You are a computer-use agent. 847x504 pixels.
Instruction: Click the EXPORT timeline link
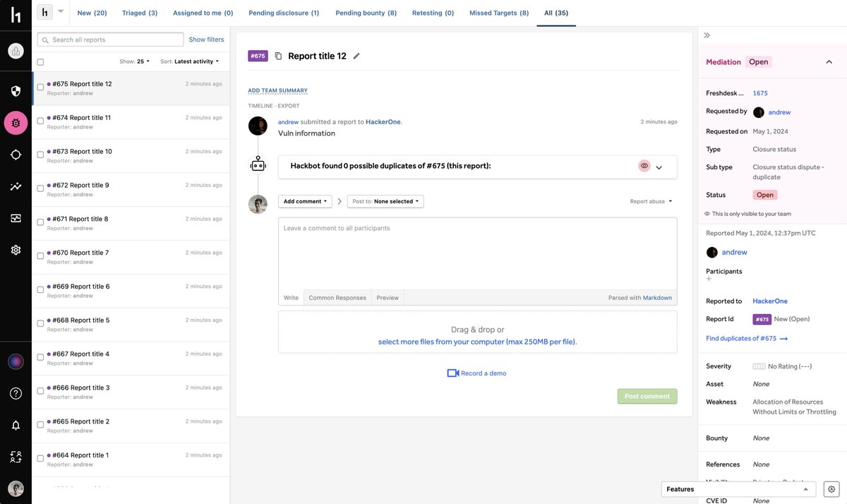[x=289, y=106]
